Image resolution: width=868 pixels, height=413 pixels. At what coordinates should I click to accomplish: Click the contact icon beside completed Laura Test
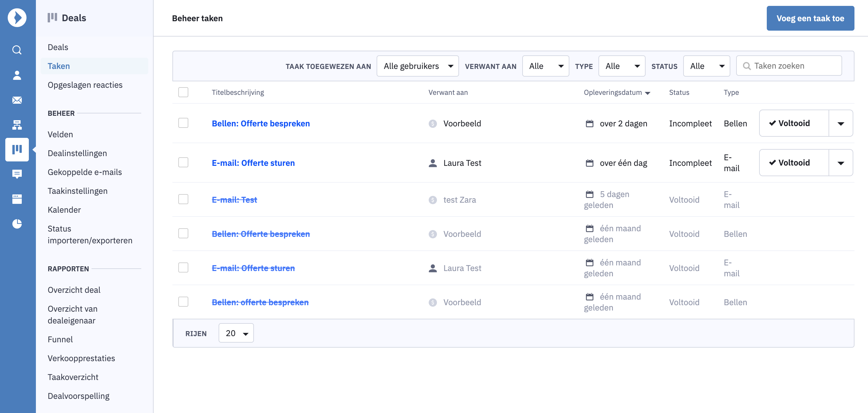[x=433, y=268]
